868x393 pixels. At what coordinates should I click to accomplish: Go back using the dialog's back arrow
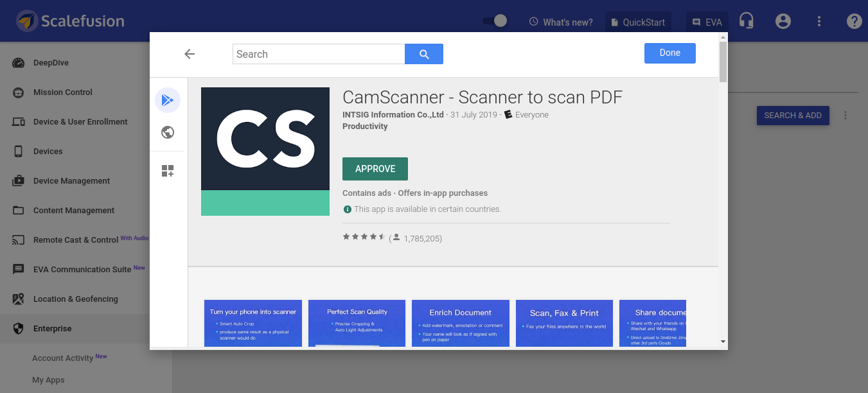pos(190,54)
